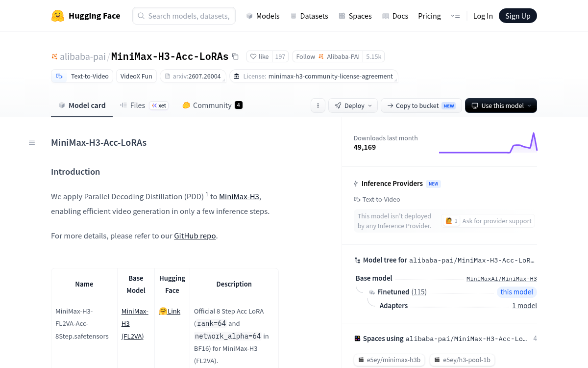
Task: Click the Hugging Face logo
Action: [x=58, y=16]
